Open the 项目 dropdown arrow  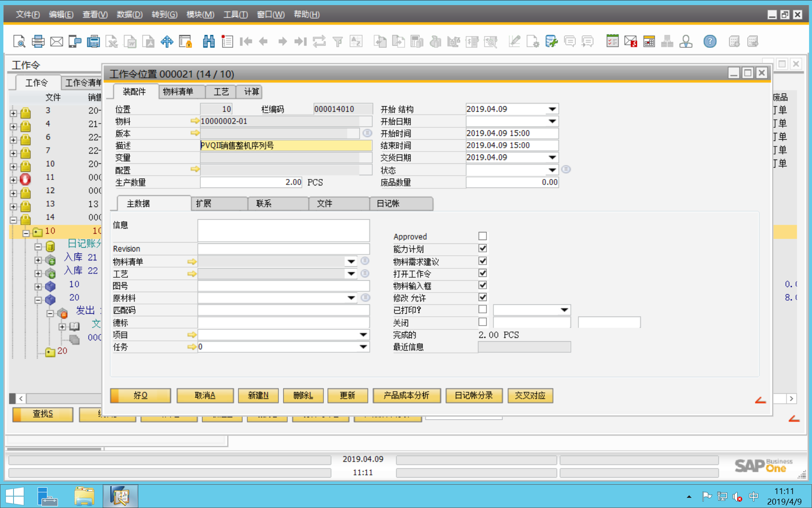pos(363,335)
